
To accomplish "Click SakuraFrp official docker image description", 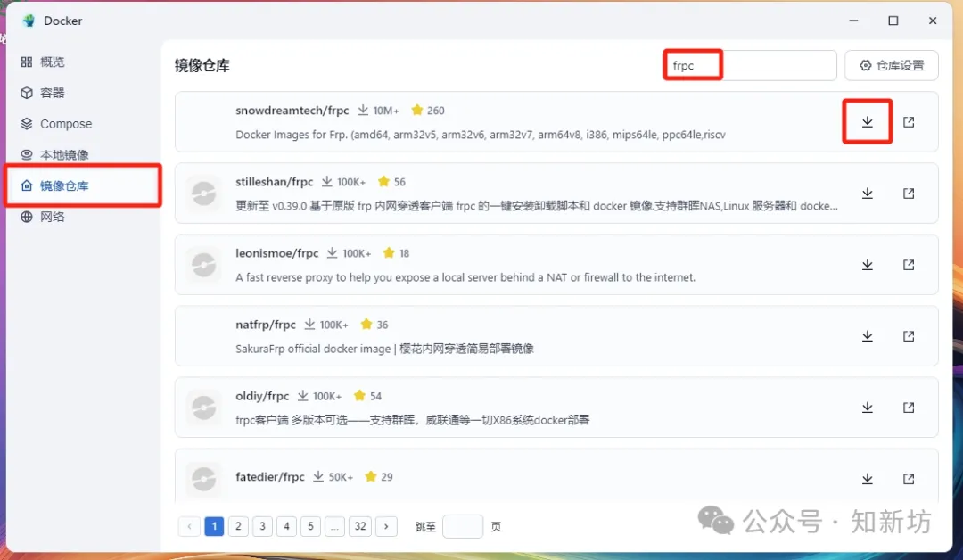I will pyautogui.click(x=384, y=349).
